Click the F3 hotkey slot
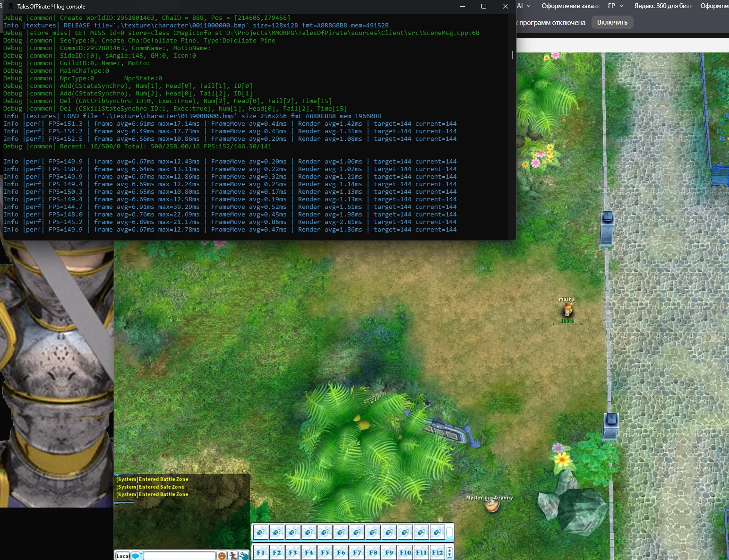The width and height of the screenshot is (729, 560). [x=293, y=552]
